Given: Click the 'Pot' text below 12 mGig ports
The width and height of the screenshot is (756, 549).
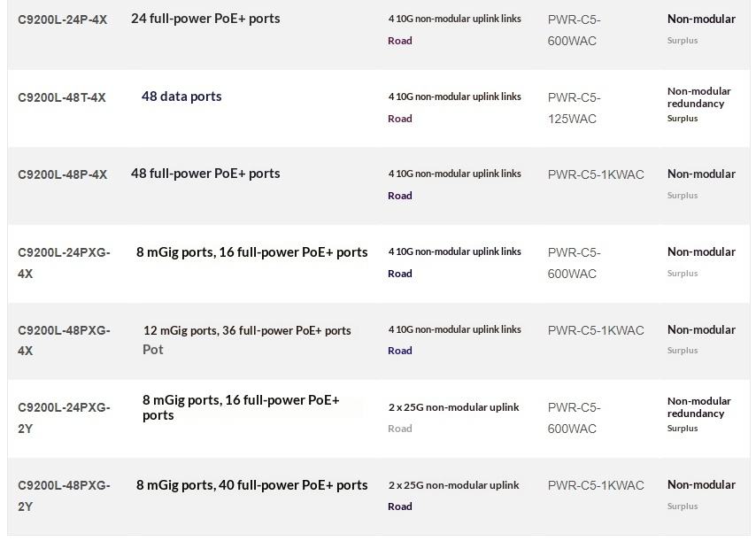Looking at the screenshot, I should (x=153, y=350).
